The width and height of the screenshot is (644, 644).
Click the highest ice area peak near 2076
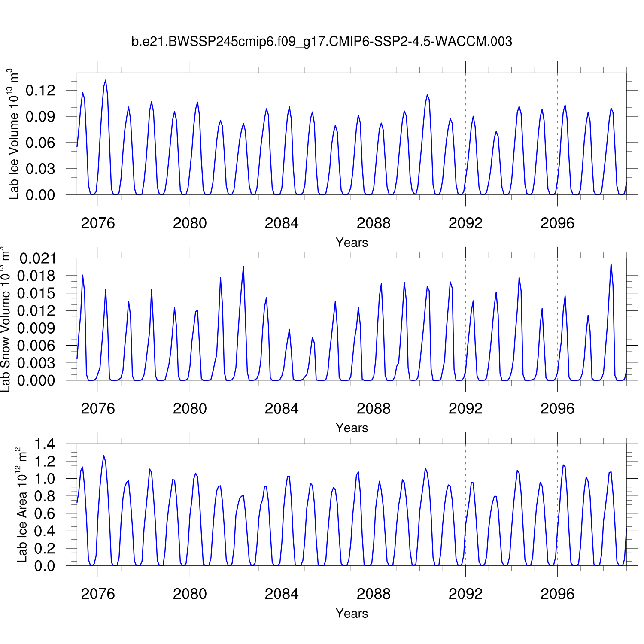pos(103,456)
